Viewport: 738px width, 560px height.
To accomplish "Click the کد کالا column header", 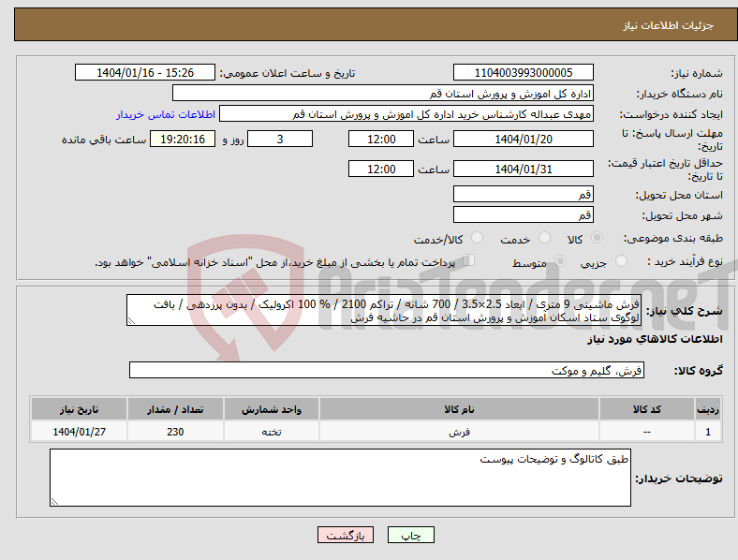I will point(647,409).
